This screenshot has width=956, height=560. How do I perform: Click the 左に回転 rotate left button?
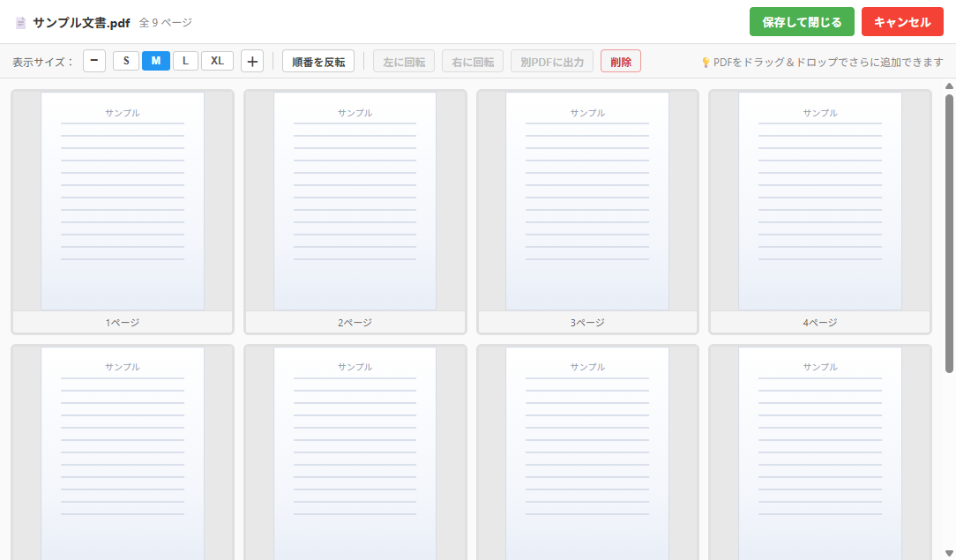(404, 62)
